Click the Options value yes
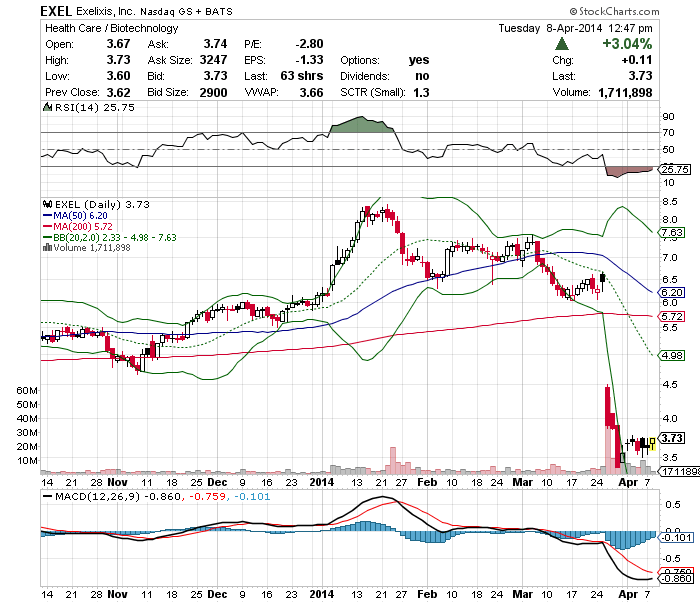Image resolution: width=700 pixels, height=603 pixels. coord(419,60)
